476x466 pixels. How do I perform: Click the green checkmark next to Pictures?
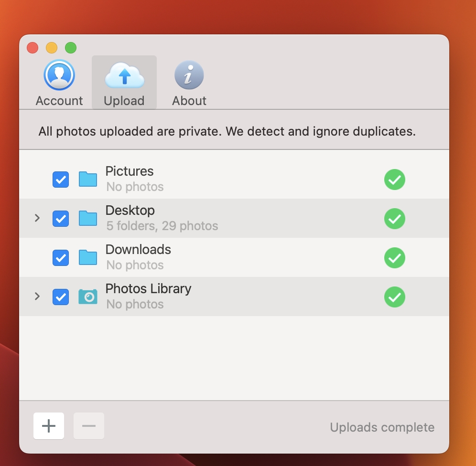394,180
